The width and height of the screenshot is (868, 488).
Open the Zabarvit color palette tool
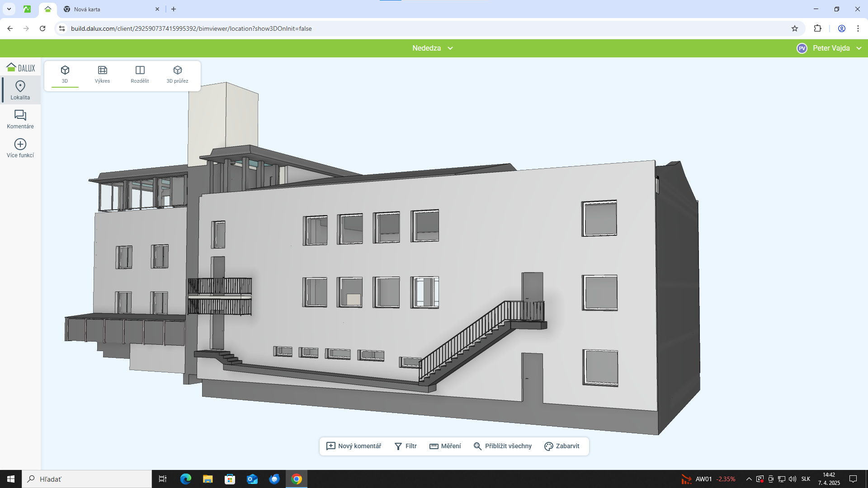tap(562, 446)
